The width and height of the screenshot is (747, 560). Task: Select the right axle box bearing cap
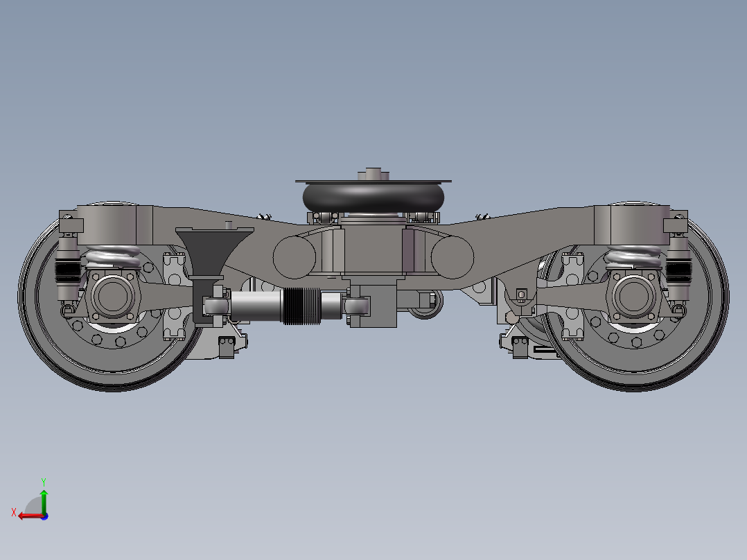click(x=633, y=297)
